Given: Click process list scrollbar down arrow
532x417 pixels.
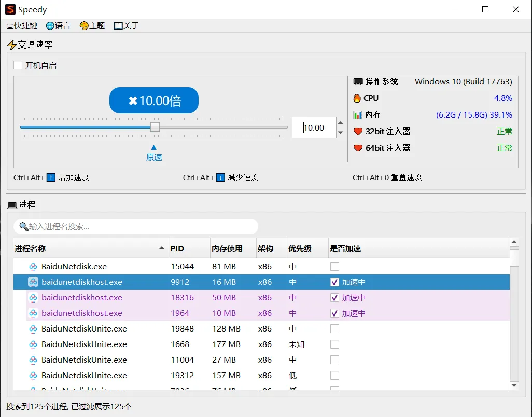Looking at the screenshot, I should (514, 385).
